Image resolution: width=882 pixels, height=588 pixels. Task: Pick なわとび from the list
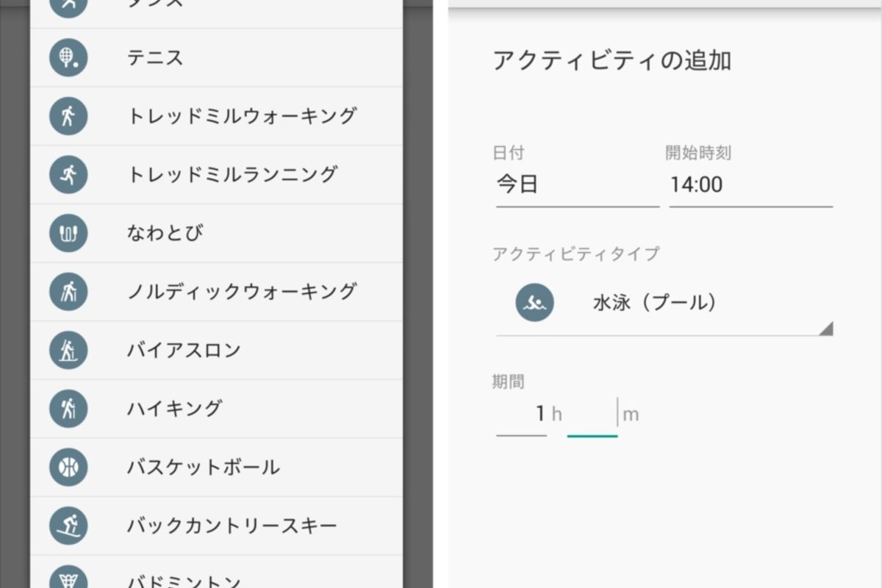coord(216,233)
